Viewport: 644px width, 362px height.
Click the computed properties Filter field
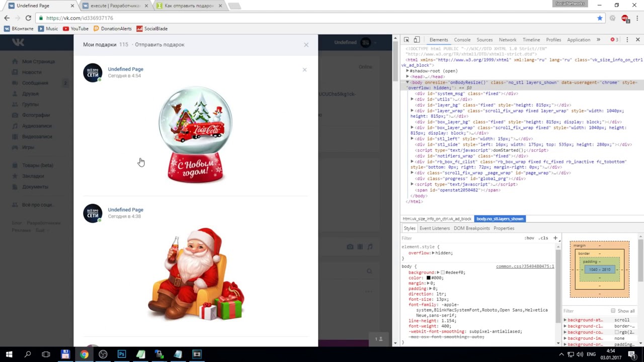pos(586,311)
